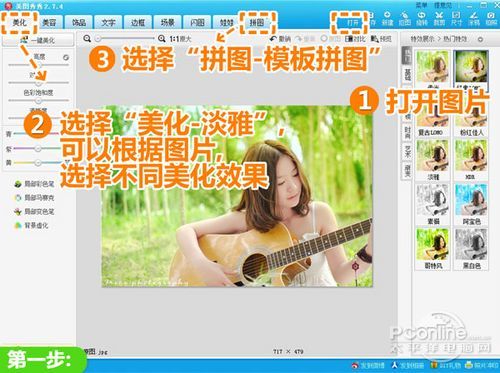Image resolution: width=500 pixels, height=373 pixels.
Task: Select the 背景虚化 background blur tool
Action: click(31, 225)
